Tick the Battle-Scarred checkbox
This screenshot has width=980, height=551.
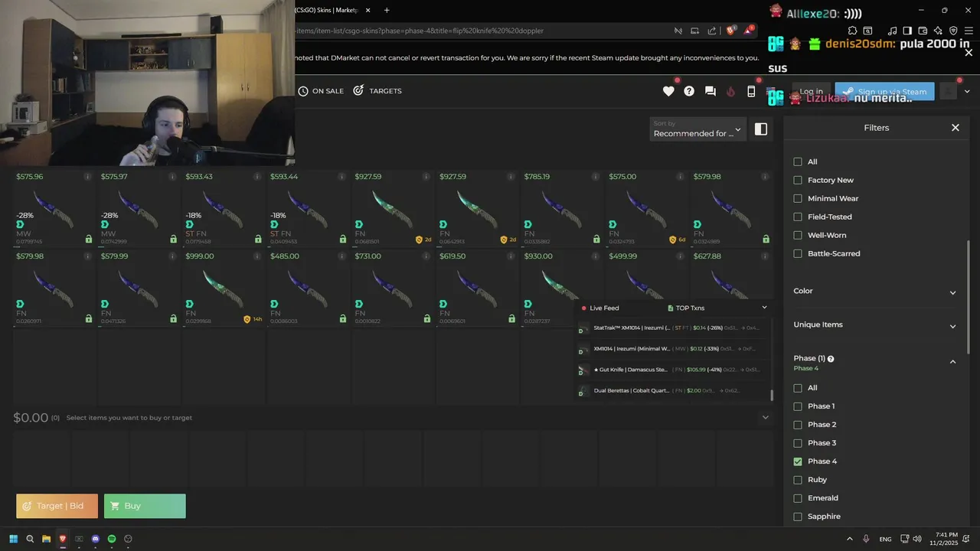798,253
